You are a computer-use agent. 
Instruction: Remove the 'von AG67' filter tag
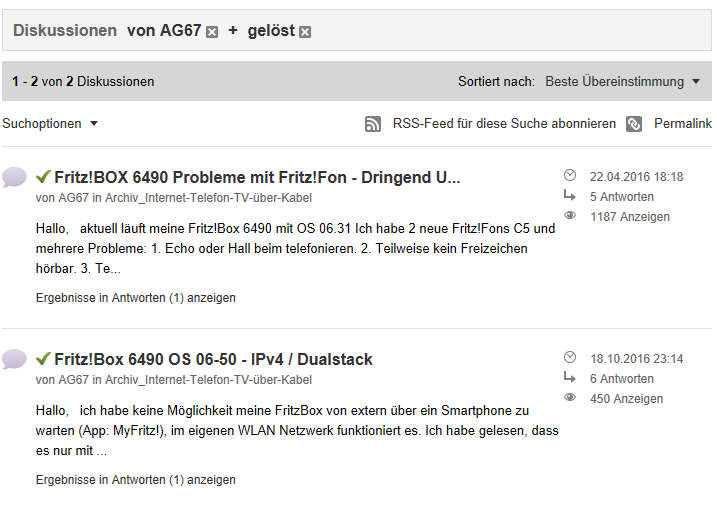tap(212, 32)
